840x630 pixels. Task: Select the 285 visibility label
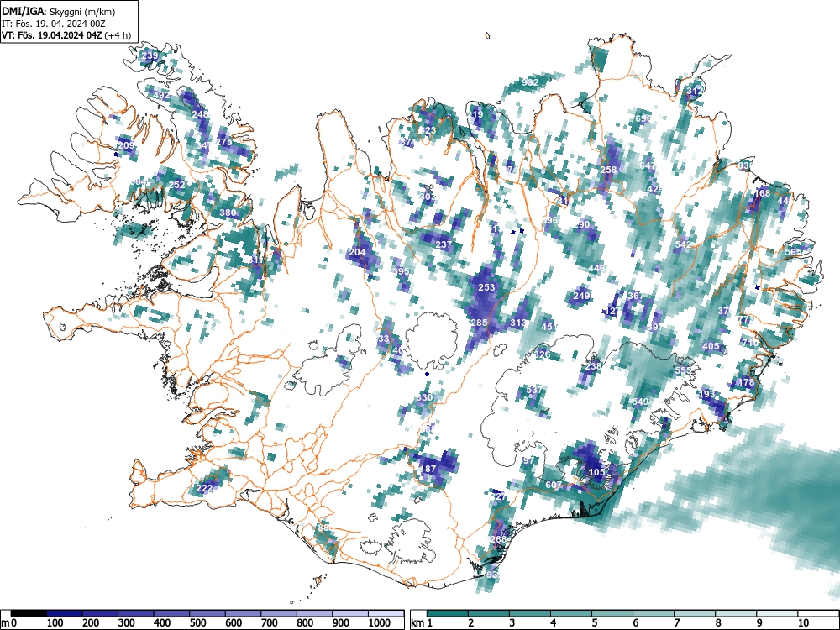479,323
